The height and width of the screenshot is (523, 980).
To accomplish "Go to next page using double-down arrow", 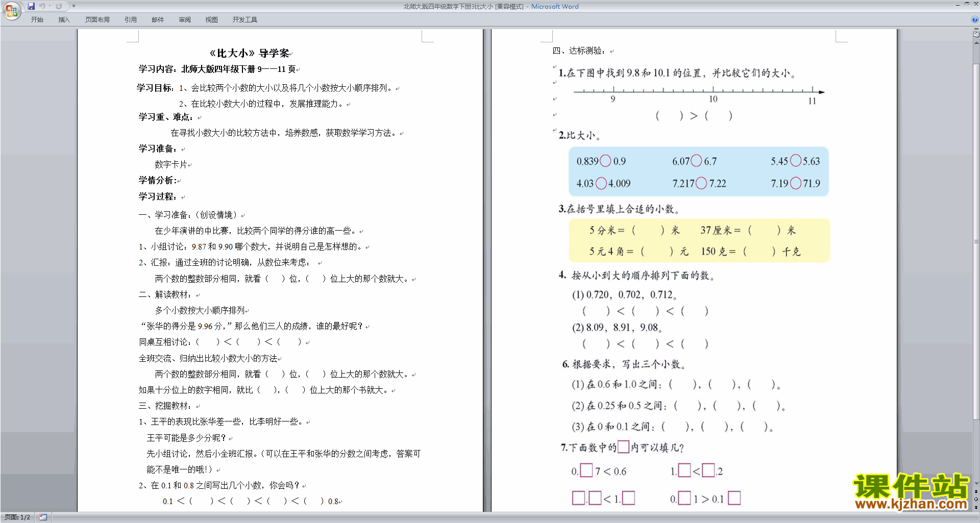I will pos(976,507).
